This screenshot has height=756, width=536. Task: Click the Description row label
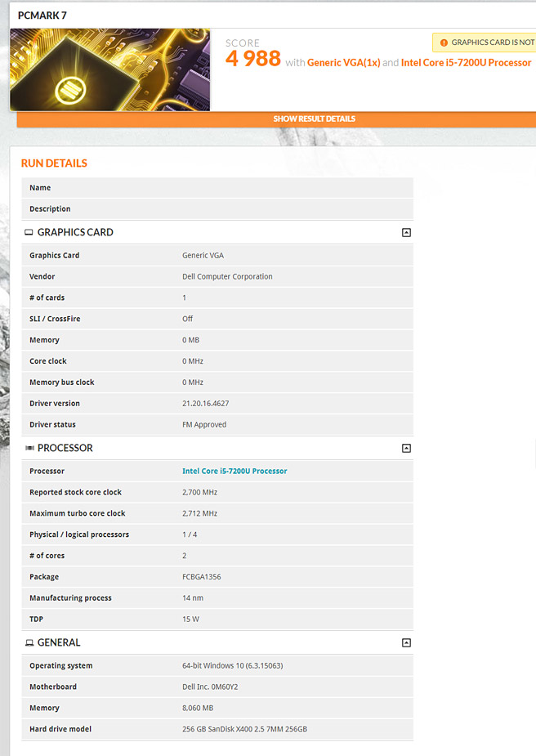point(50,208)
